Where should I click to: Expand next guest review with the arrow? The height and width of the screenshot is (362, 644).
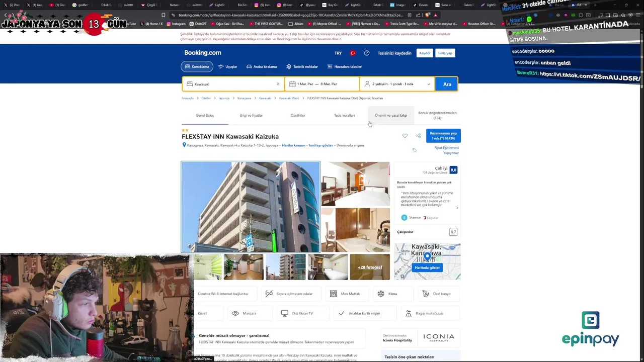[x=457, y=208]
